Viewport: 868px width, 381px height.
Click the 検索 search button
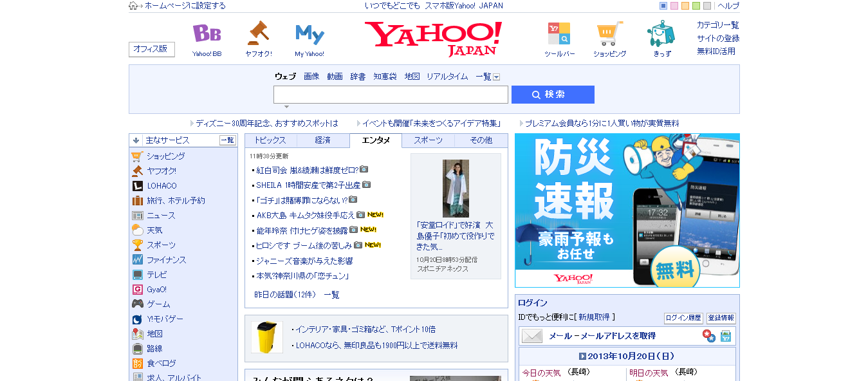(553, 95)
